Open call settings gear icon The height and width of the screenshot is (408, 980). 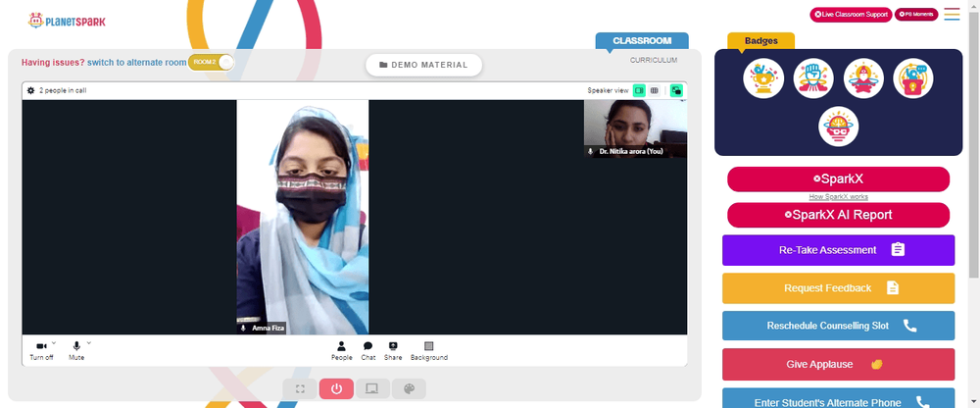(x=30, y=91)
